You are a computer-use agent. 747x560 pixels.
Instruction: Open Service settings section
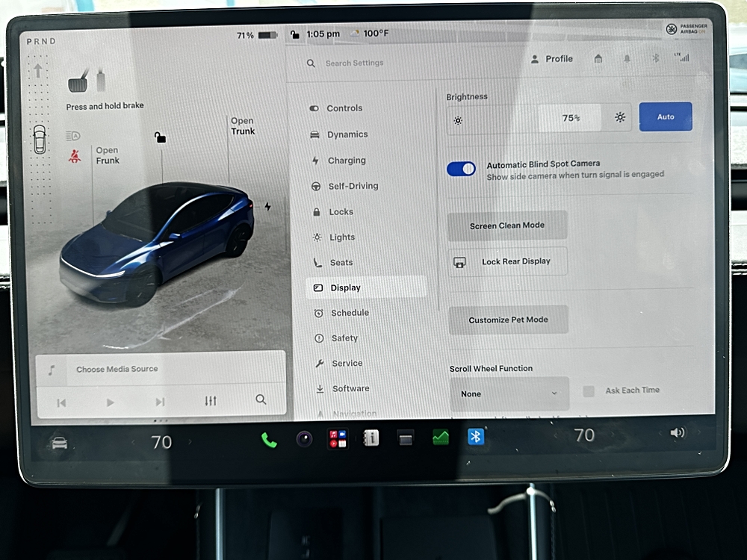pos(338,364)
